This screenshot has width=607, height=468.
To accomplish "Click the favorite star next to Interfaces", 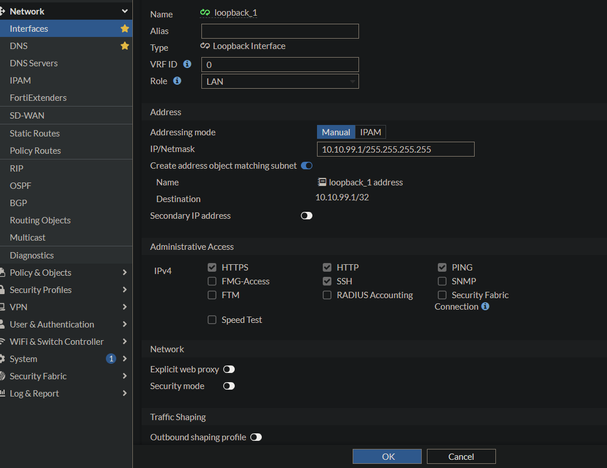I will click(x=124, y=29).
